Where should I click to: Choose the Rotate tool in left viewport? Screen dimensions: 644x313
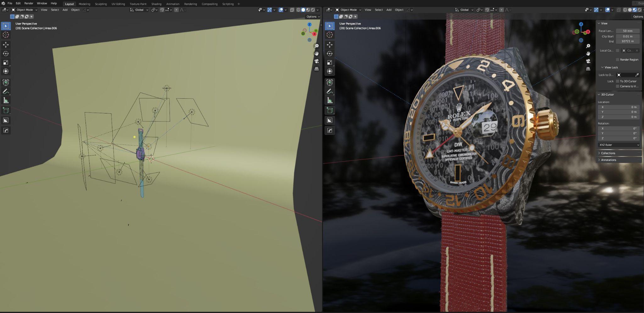pos(6,53)
